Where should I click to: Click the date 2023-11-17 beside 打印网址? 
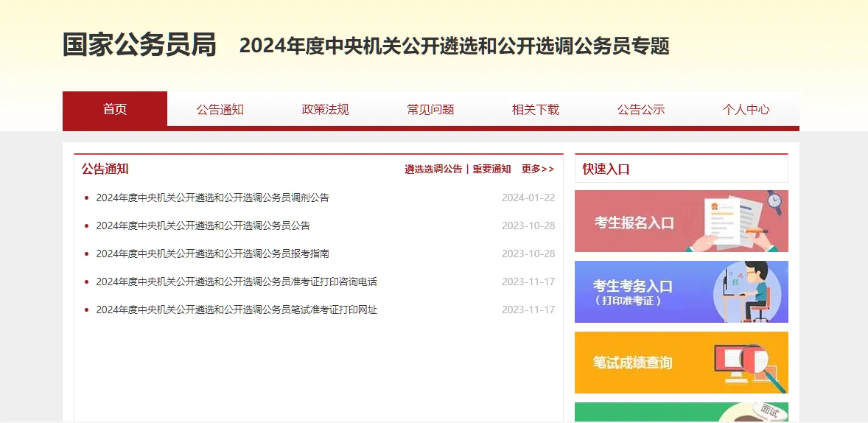[x=528, y=310]
